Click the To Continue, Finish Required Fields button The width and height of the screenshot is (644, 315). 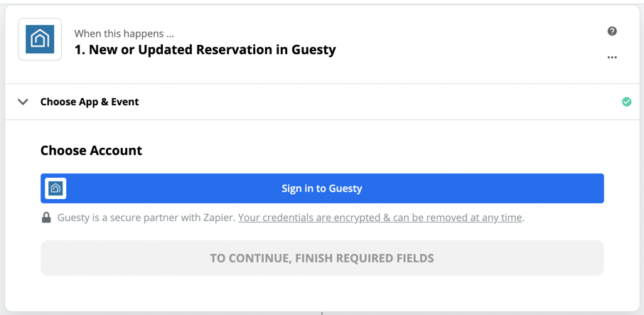(x=322, y=258)
